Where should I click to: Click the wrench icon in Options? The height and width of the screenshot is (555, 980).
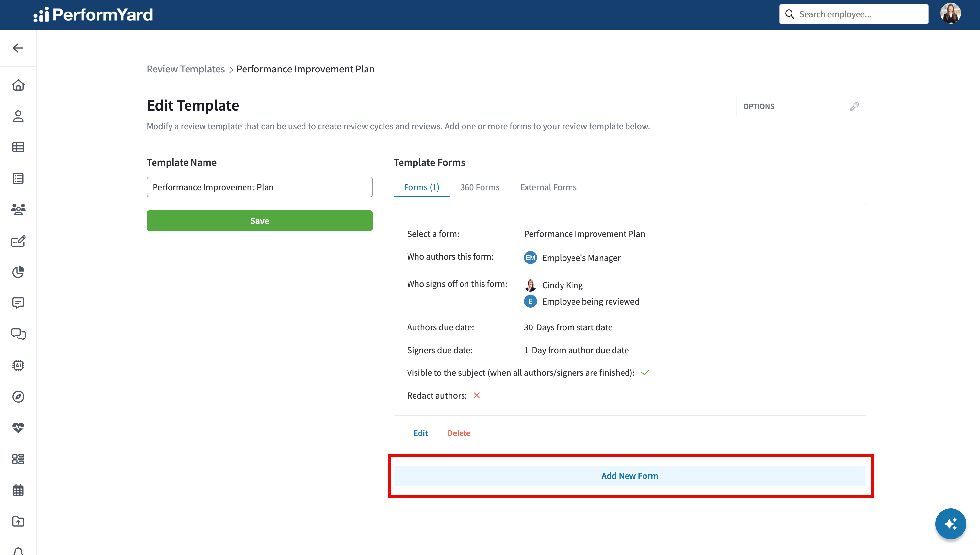point(854,106)
